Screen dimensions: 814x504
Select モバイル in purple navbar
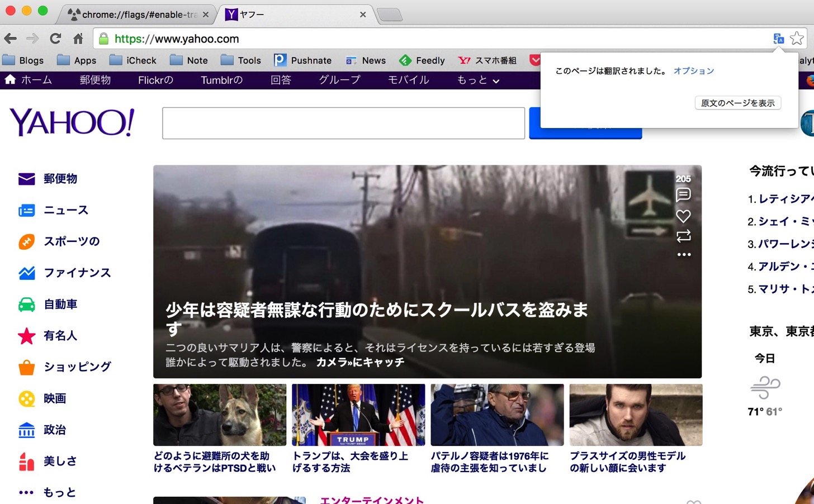[x=409, y=80]
